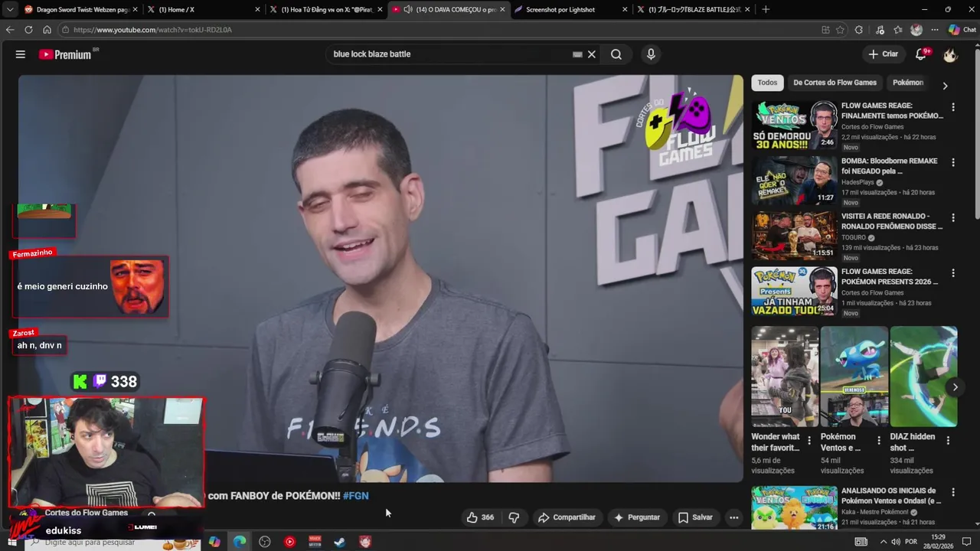Mute the playing YouTube tab speaker icon
The height and width of the screenshot is (551, 980).
click(408, 9)
